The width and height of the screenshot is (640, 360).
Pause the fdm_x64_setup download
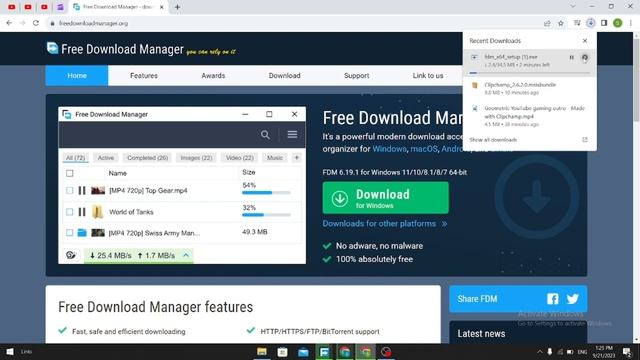(571, 58)
